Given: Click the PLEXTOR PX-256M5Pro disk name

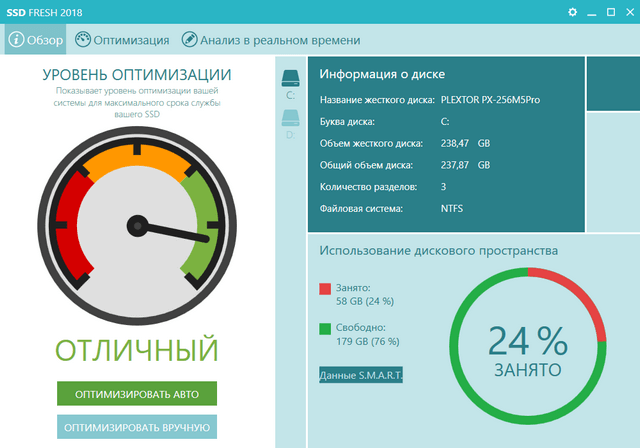Looking at the screenshot, I should point(490,100).
